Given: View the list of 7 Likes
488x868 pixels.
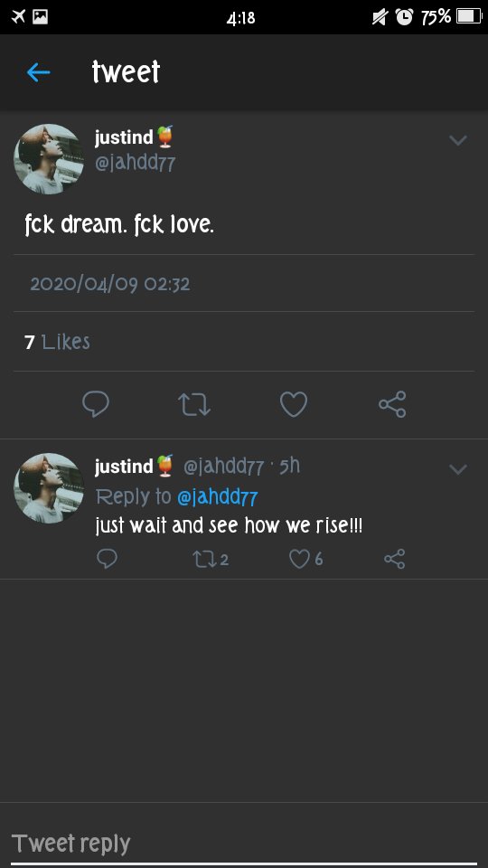Looking at the screenshot, I should pyautogui.click(x=57, y=342).
